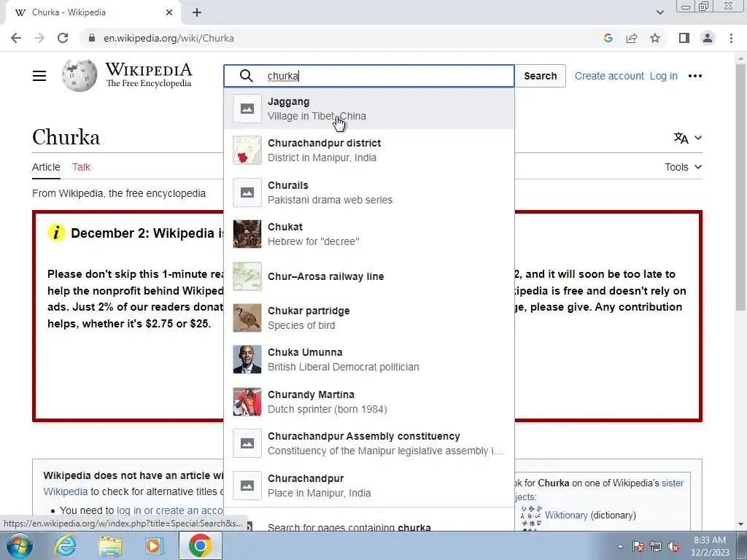The image size is (747, 560).
Task: Expand the tab search chevron
Action: (x=659, y=12)
